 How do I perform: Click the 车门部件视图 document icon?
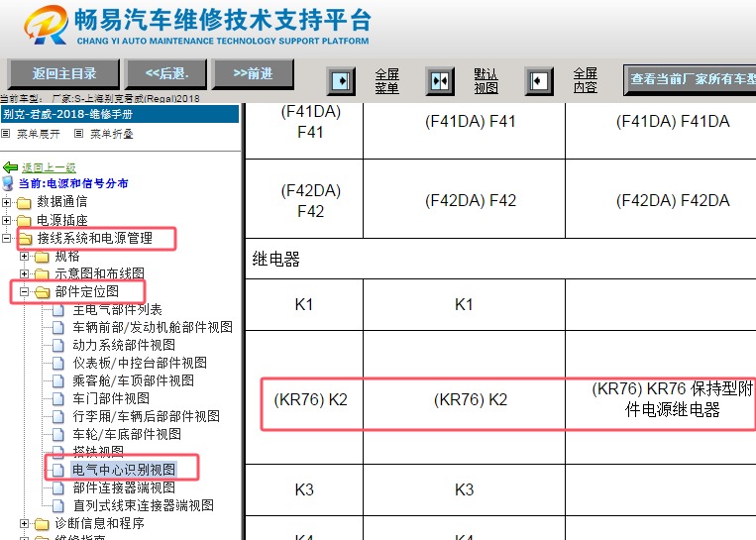pos(57,399)
